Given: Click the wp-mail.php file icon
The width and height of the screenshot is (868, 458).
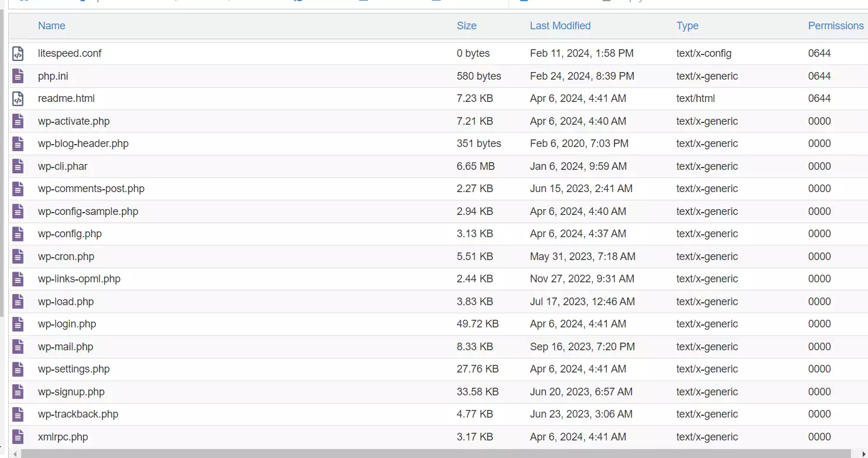Looking at the screenshot, I should click(18, 347).
